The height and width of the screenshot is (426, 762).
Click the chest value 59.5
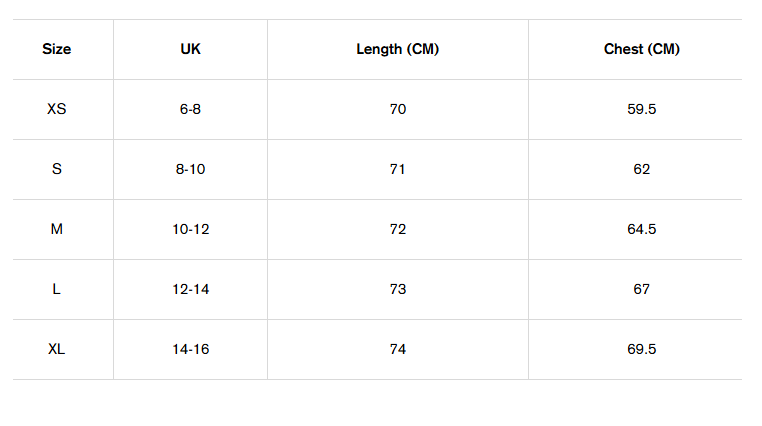tap(641, 109)
